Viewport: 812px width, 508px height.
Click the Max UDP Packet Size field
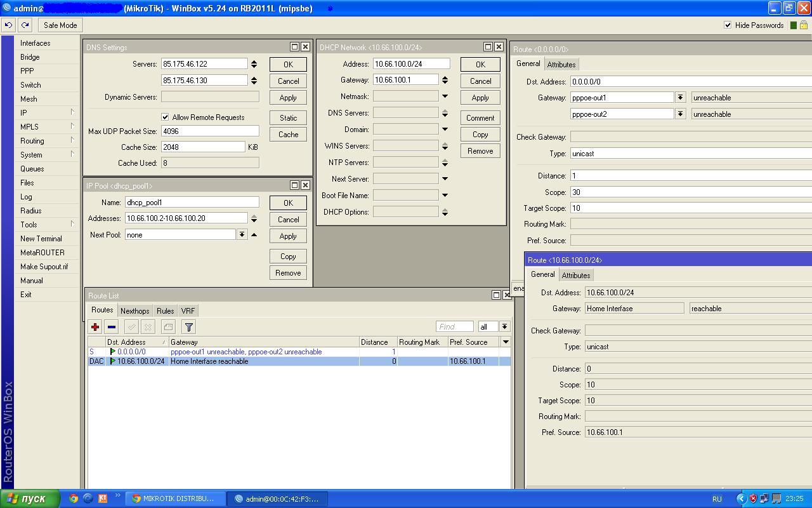[210, 131]
